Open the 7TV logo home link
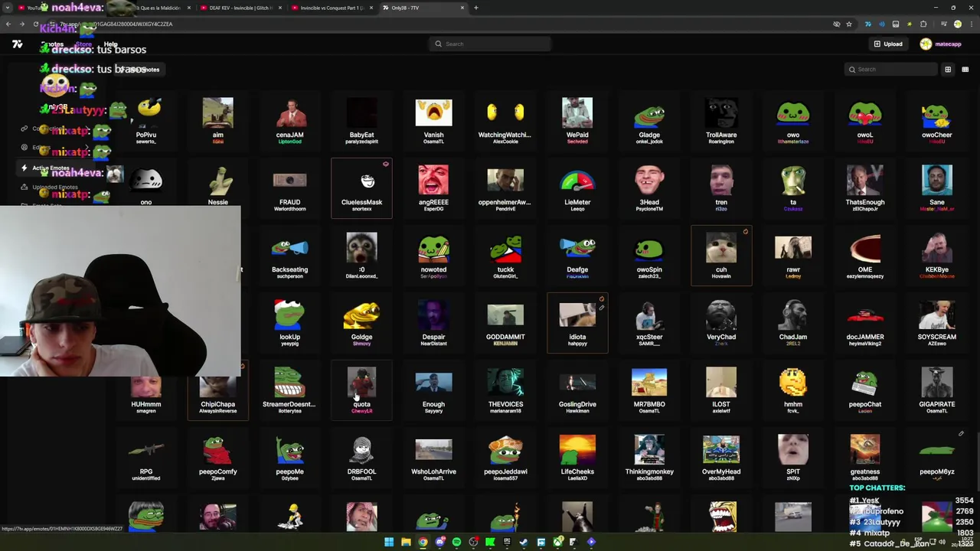Viewport: 980px width, 551px height. point(17,44)
